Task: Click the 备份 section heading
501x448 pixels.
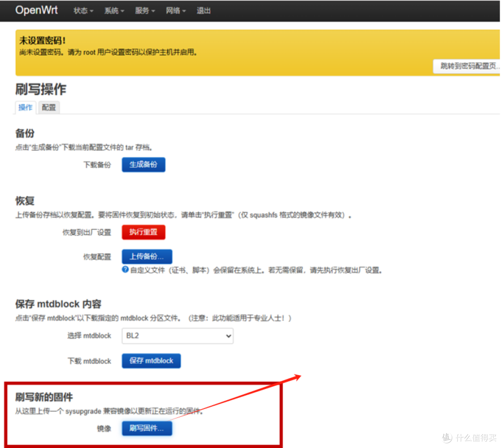Action: click(x=25, y=133)
